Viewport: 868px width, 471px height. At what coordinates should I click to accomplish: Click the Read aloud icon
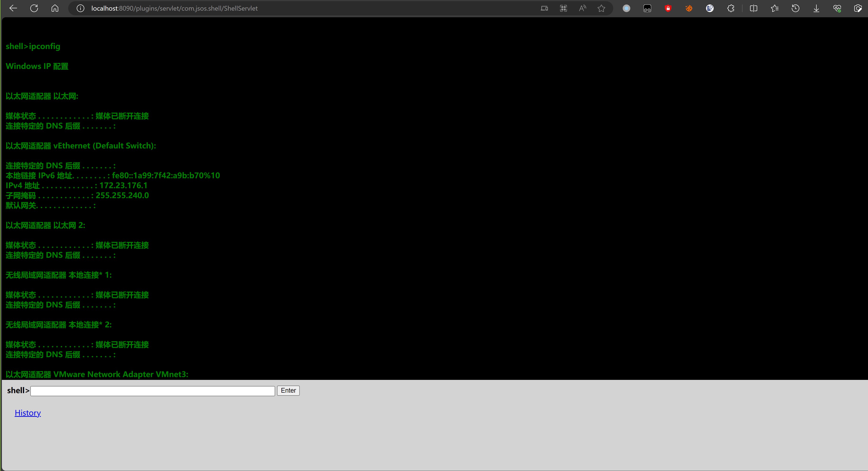[x=582, y=9]
